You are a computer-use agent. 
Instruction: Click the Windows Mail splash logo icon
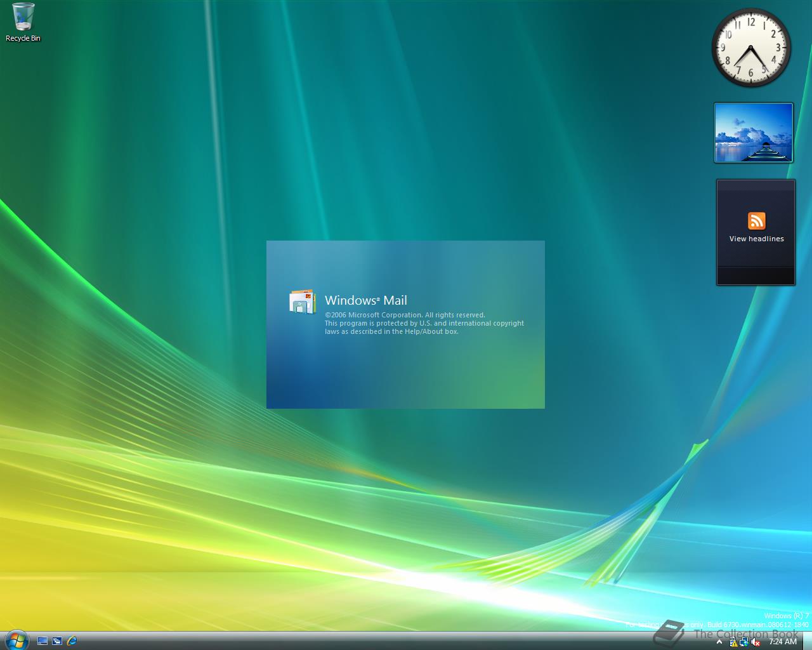tap(302, 302)
